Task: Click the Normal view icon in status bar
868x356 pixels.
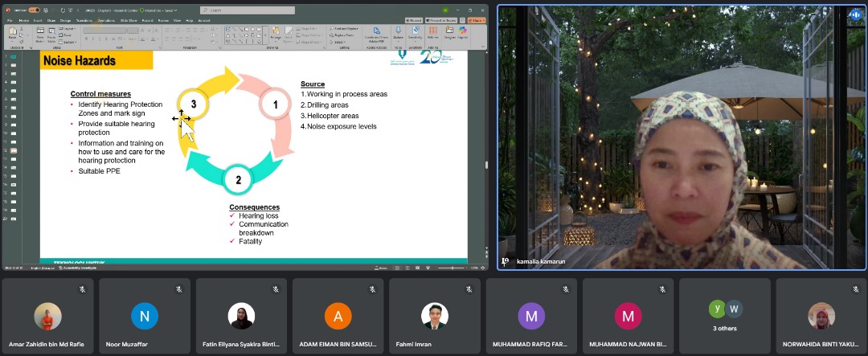Action: point(397,268)
